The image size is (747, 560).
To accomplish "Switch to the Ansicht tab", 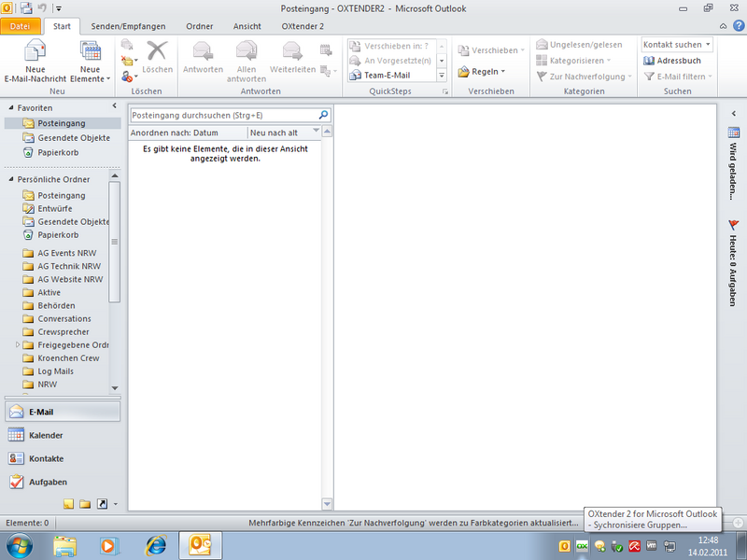I will (247, 26).
